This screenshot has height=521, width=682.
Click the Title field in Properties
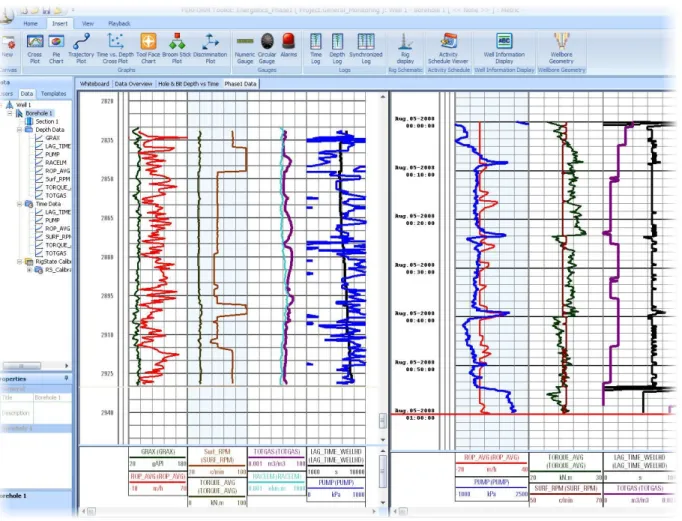pos(52,397)
